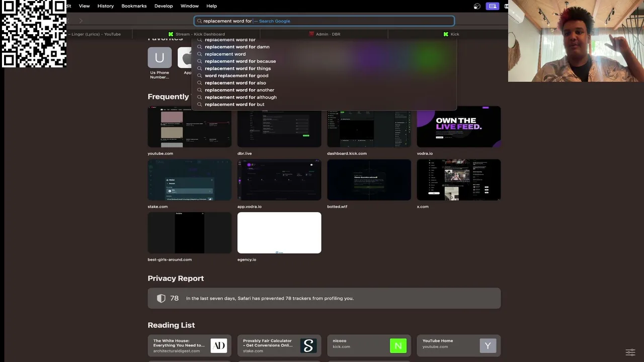Open the vodra.io Own The Live Feed thumbnail
644x362 pixels.
coord(459,127)
